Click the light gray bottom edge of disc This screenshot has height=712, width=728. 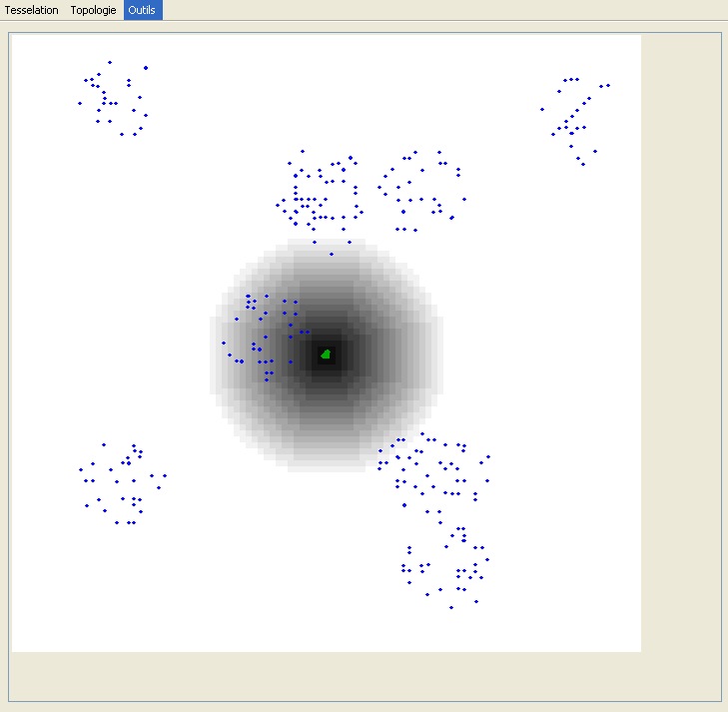326,462
